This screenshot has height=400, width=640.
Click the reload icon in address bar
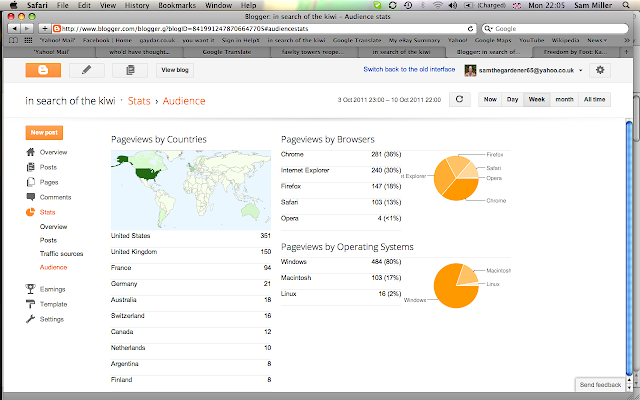click(x=470, y=29)
